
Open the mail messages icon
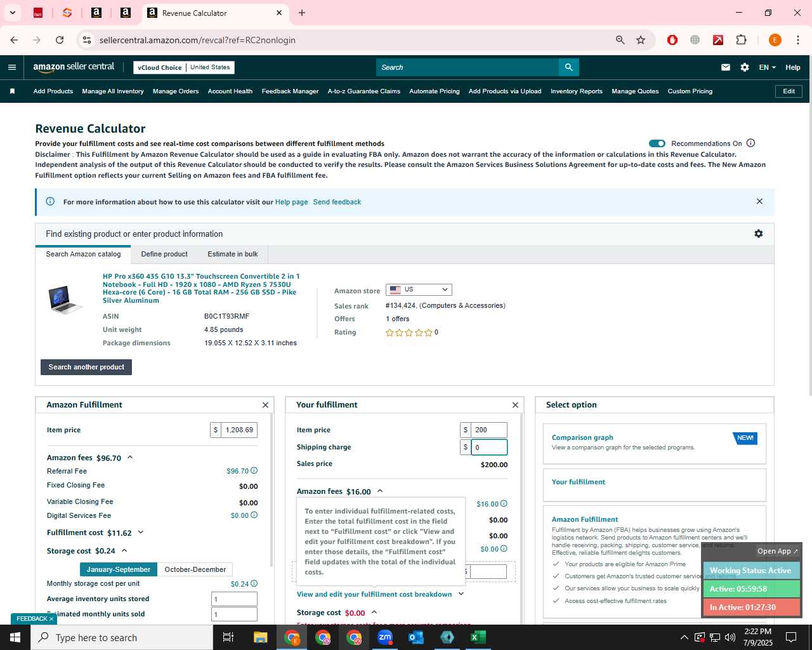point(726,67)
